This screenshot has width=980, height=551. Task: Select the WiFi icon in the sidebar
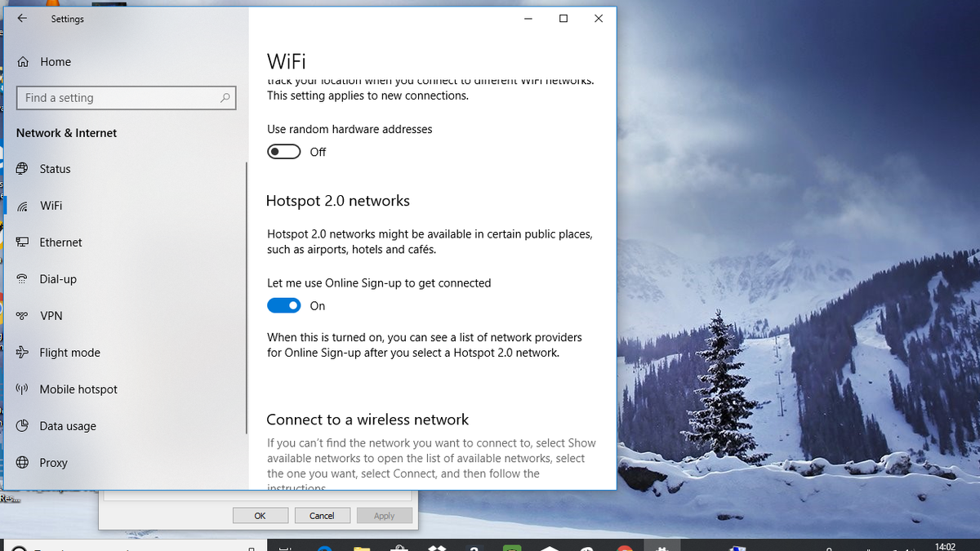point(22,206)
